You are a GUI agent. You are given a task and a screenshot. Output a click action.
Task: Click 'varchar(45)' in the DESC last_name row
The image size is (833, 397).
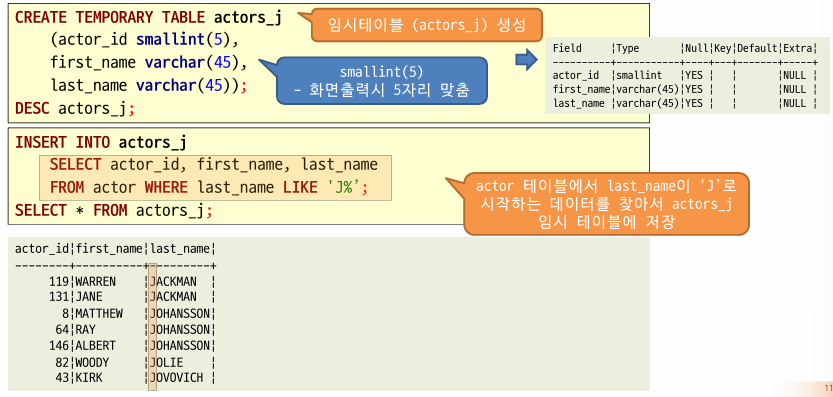pos(647,104)
